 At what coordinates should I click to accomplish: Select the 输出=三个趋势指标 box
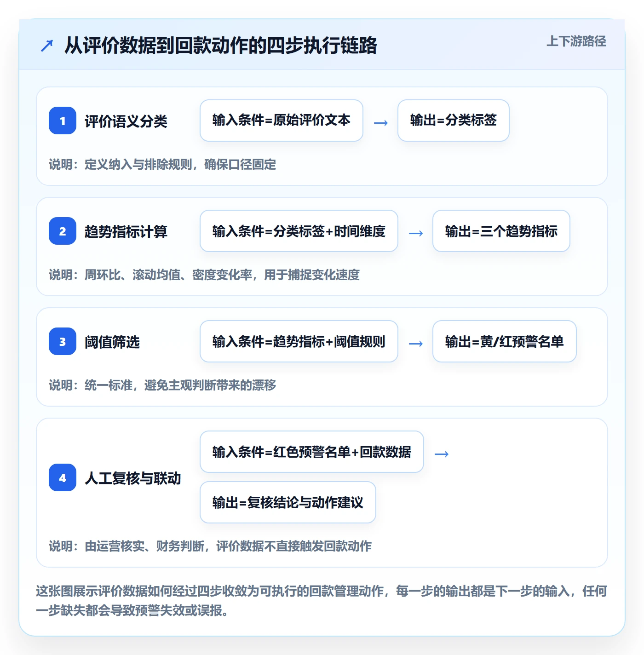[501, 231]
